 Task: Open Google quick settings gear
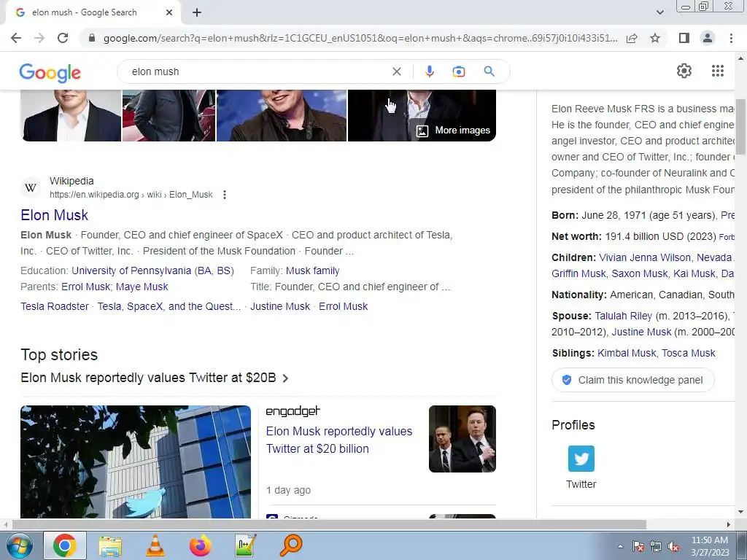684,71
